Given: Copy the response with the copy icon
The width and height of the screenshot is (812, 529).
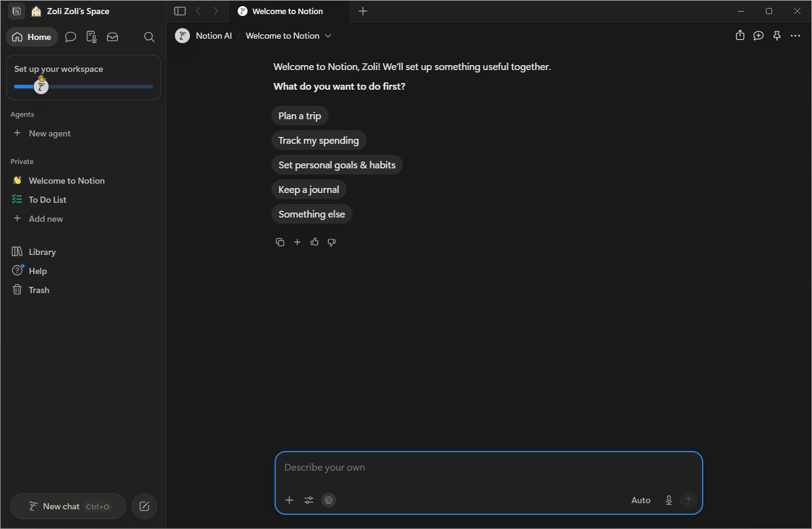Looking at the screenshot, I should coord(280,242).
